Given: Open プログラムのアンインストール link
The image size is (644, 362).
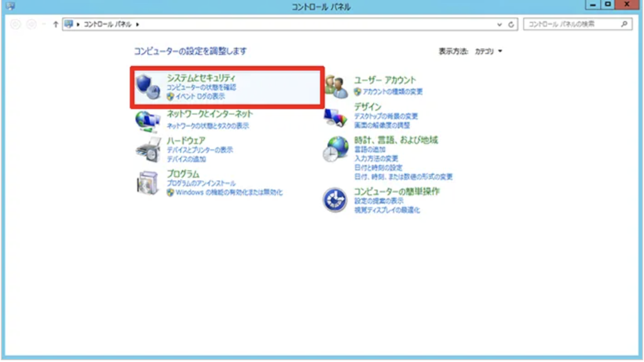Looking at the screenshot, I should coord(201,183).
